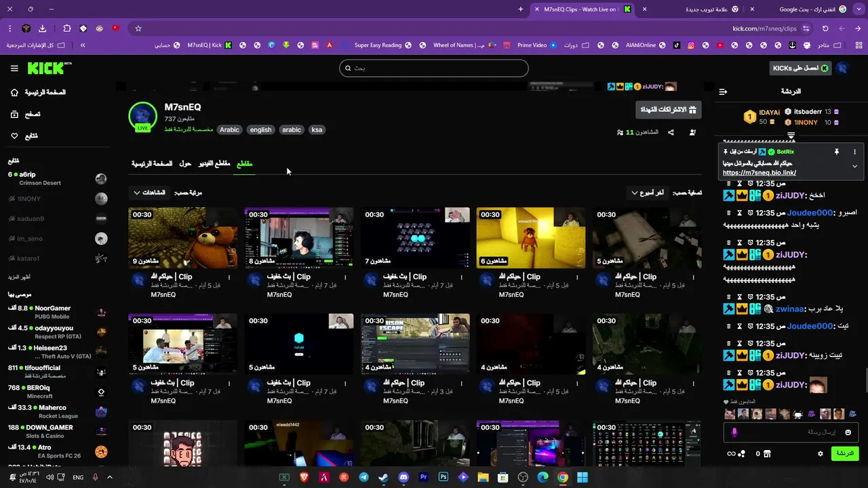868x488 pixels.
Task: Pin the BotRix pinned message
Action: point(836,152)
